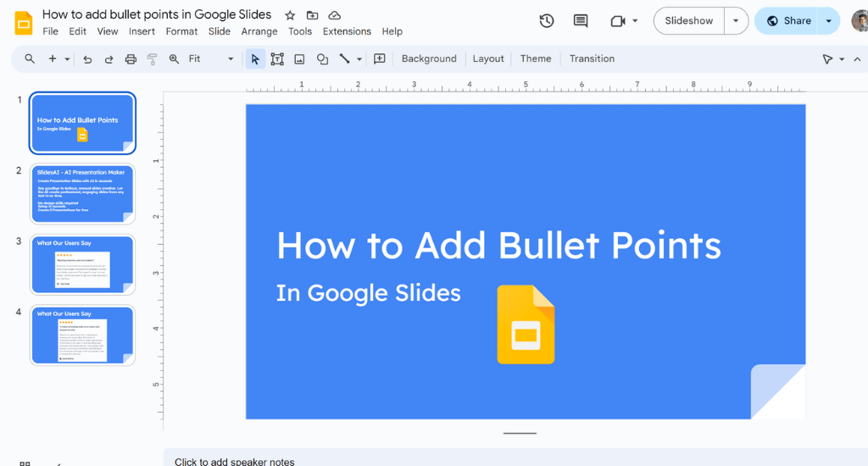Undo the last action
The image size is (868, 466).
pyautogui.click(x=87, y=59)
